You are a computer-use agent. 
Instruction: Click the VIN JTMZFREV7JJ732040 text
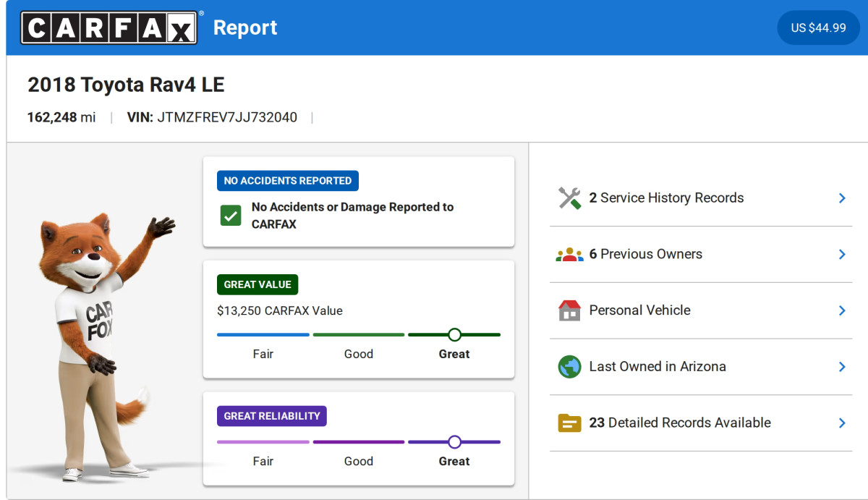tap(212, 117)
